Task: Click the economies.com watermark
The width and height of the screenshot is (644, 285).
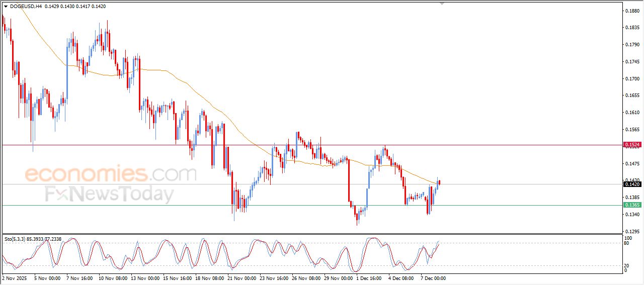Action: pos(111,174)
